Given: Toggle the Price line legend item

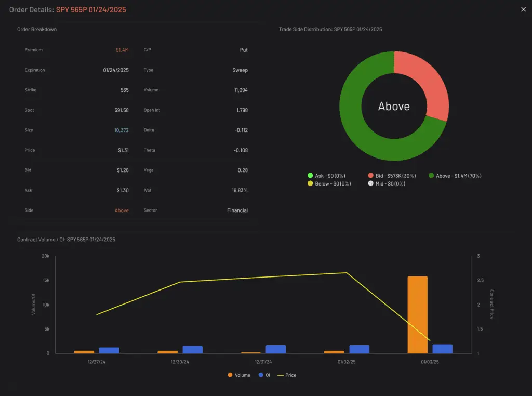Looking at the screenshot, I should click(287, 375).
